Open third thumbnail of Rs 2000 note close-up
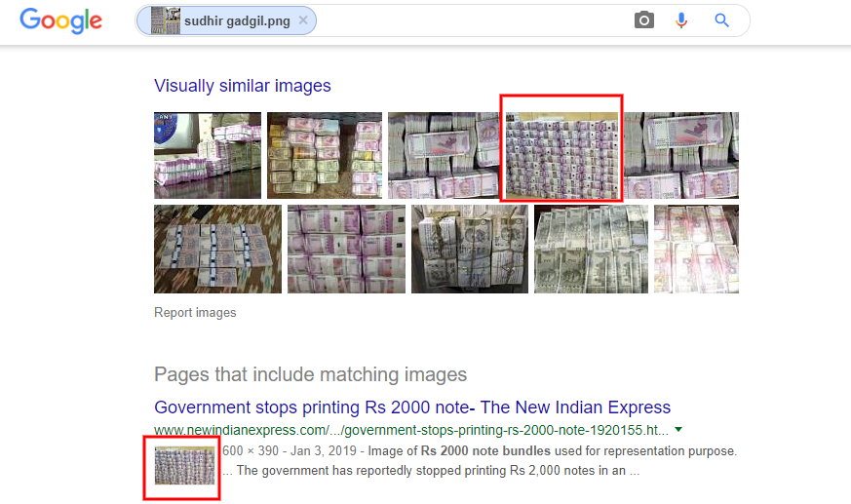This screenshot has height=504, width=851. coord(444,155)
